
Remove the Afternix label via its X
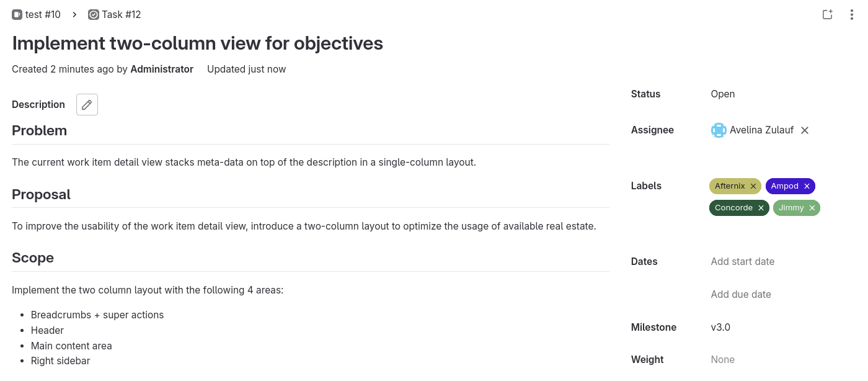click(752, 186)
